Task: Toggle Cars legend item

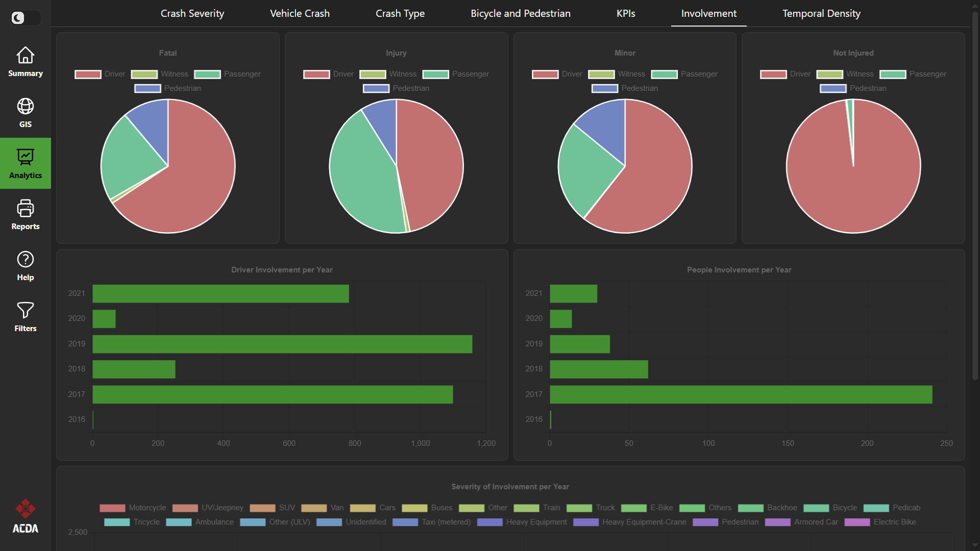Action: pos(373,508)
